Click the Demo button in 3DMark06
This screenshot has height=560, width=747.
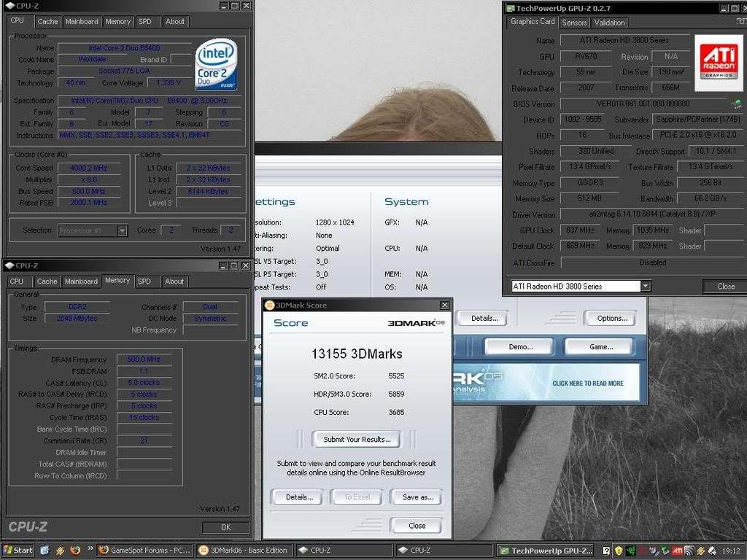pyautogui.click(x=520, y=346)
